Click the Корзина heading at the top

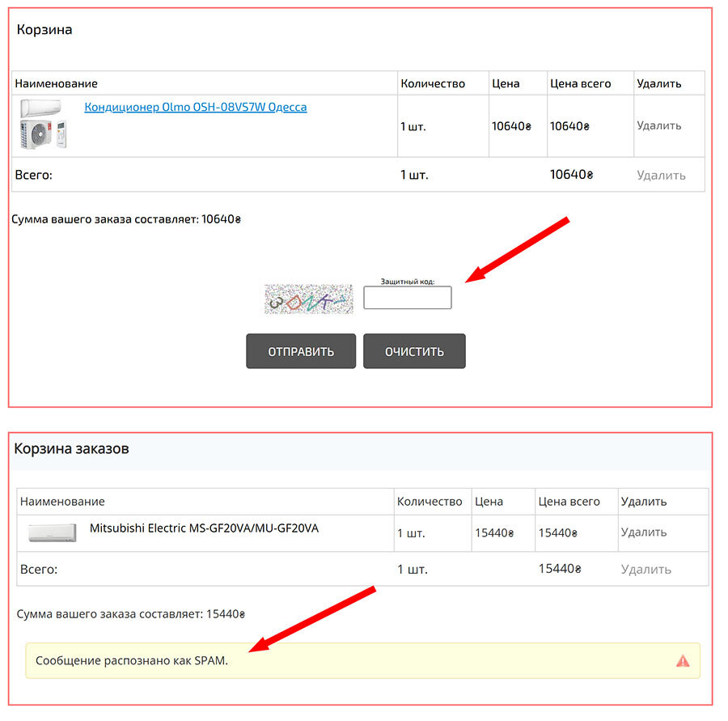pyautogui.click(x=44, y=30)
